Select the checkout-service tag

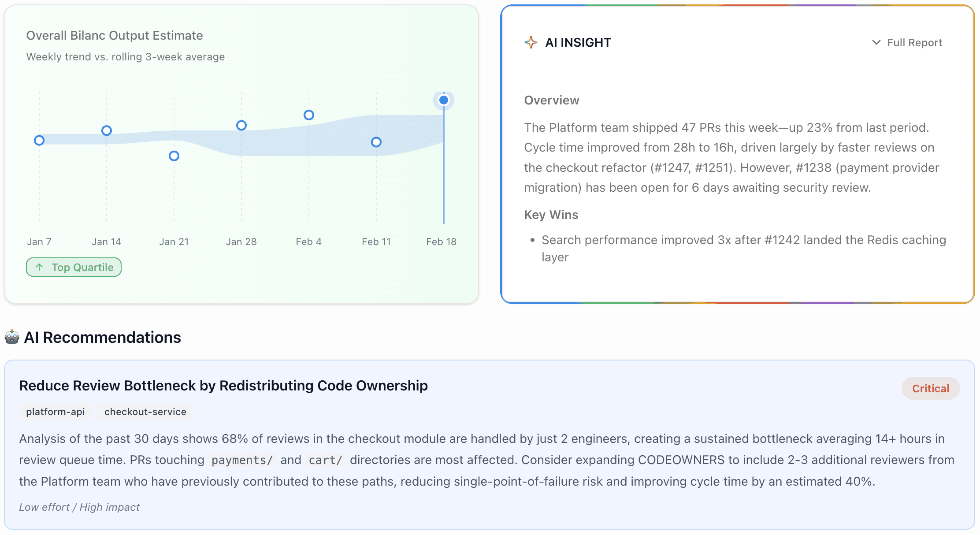pos(145,412)
